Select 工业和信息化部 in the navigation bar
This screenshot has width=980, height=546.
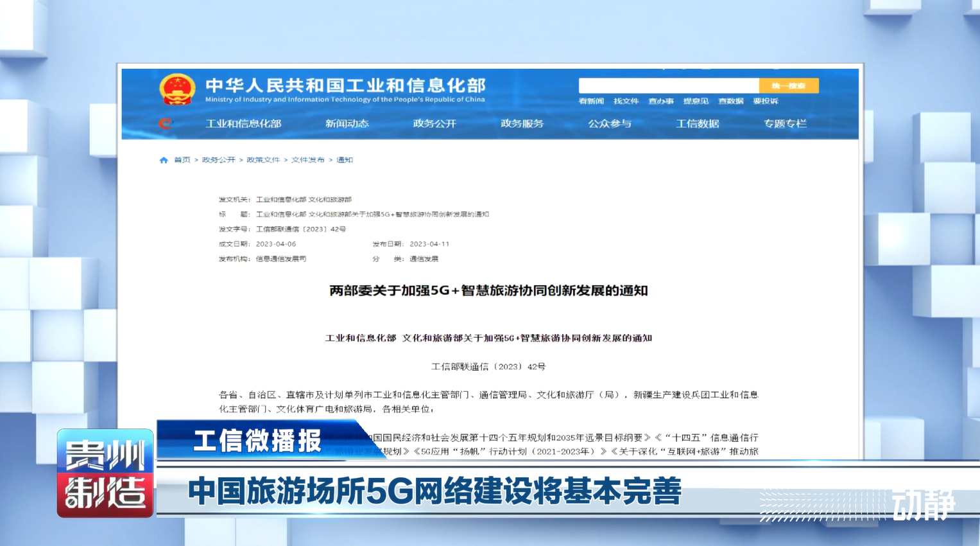pyautogui.click(x=243, y=123)
